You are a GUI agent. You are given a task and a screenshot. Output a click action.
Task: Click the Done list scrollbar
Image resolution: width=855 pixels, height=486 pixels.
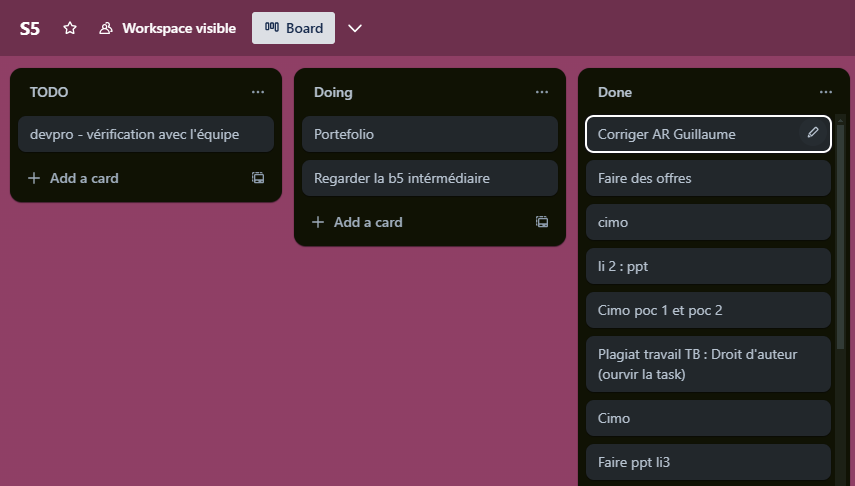[839, 240]
